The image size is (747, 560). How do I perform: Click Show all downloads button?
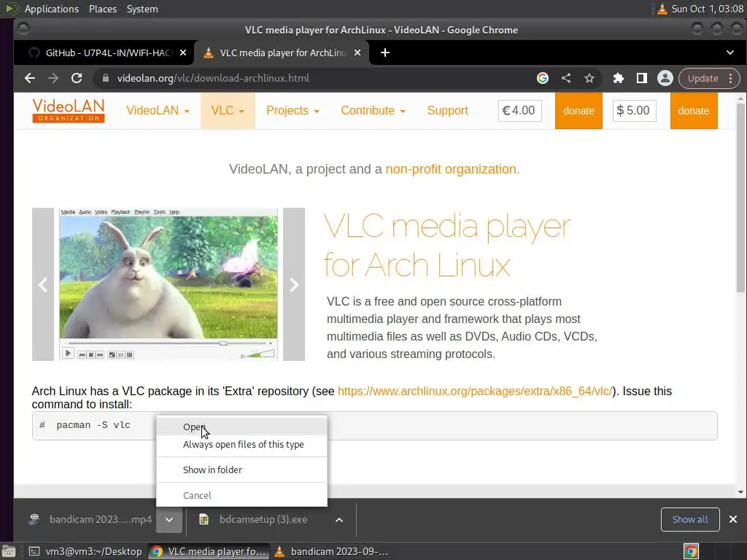[x=690, y=519]
